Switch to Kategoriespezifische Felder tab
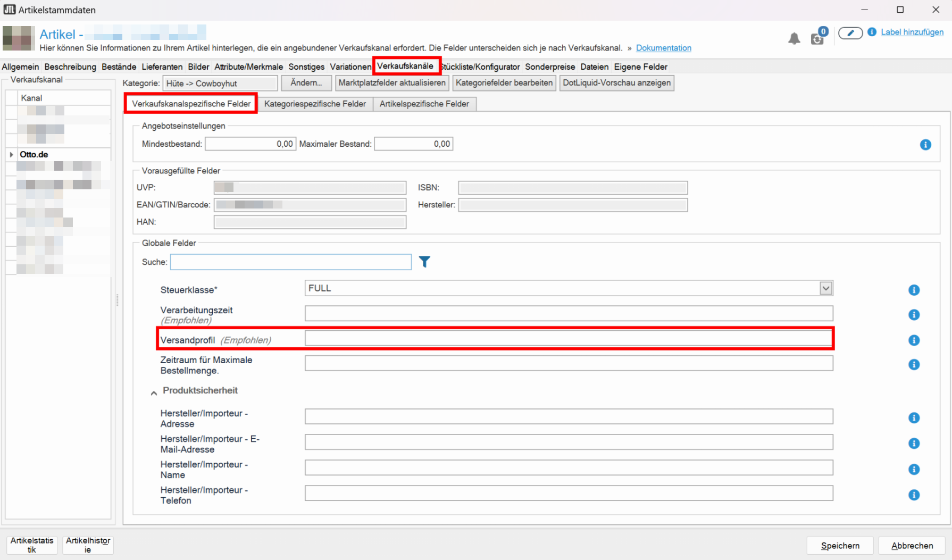This screenshot has height=560, width=952. click(315, 104)
